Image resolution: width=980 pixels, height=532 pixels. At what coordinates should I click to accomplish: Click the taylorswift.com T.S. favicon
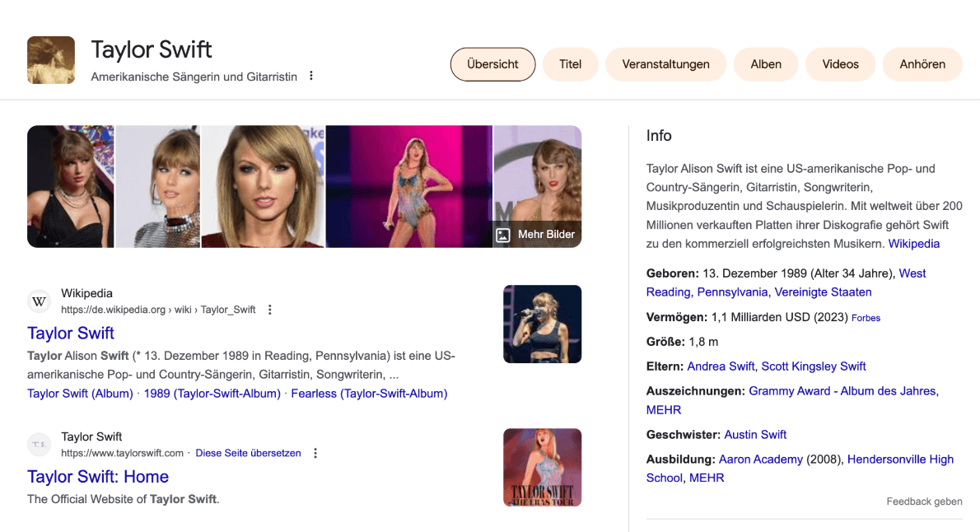click(39, 445)
